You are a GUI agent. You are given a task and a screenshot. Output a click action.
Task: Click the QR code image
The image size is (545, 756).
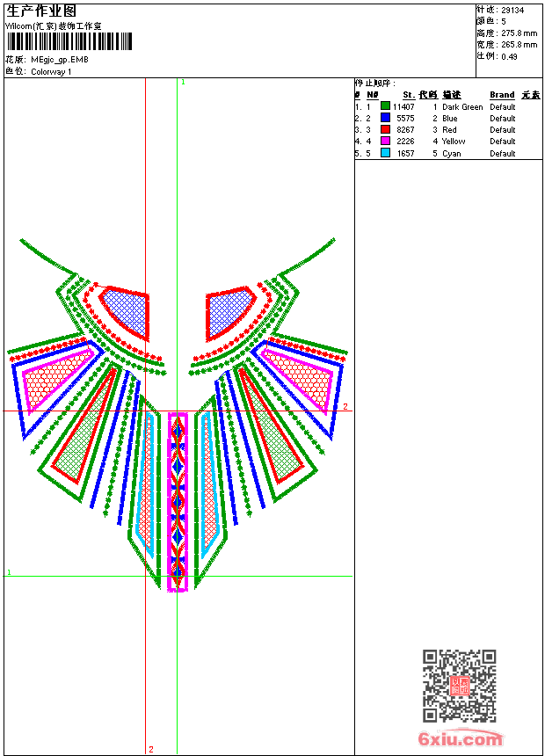coord(460,685)
